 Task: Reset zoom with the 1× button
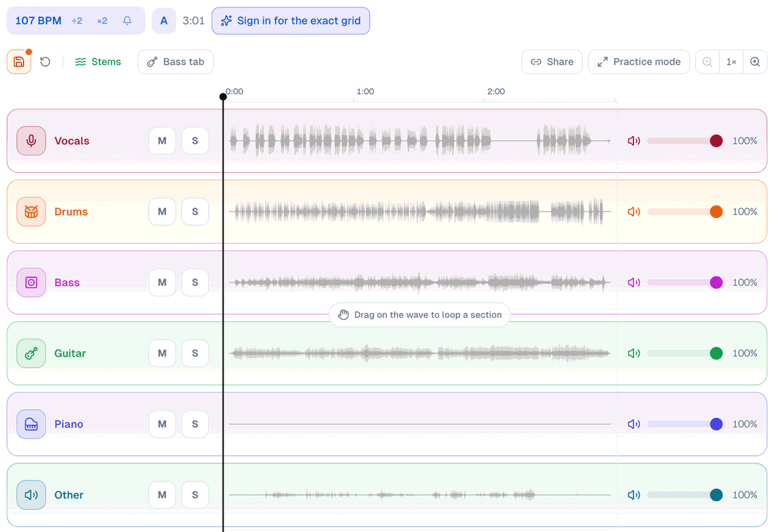click(x=731, y=62)
